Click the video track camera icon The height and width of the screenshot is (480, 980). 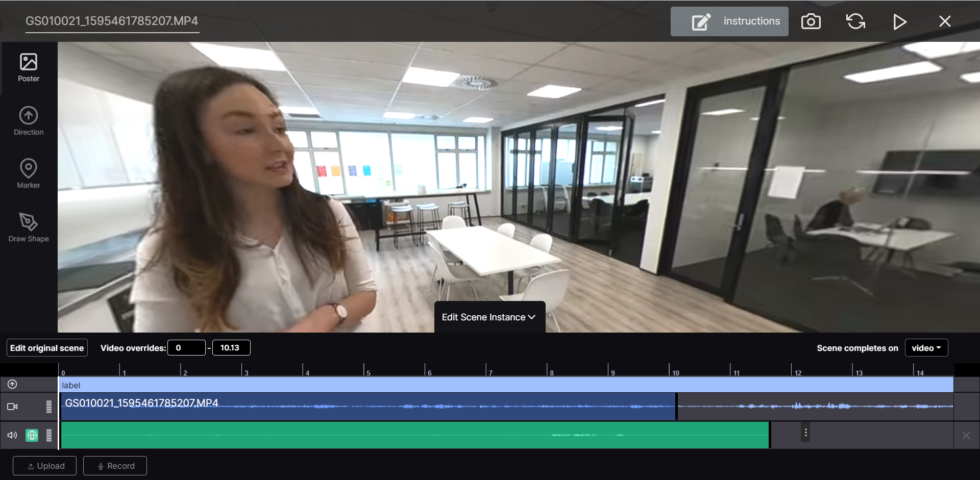(x=12, y=407)
